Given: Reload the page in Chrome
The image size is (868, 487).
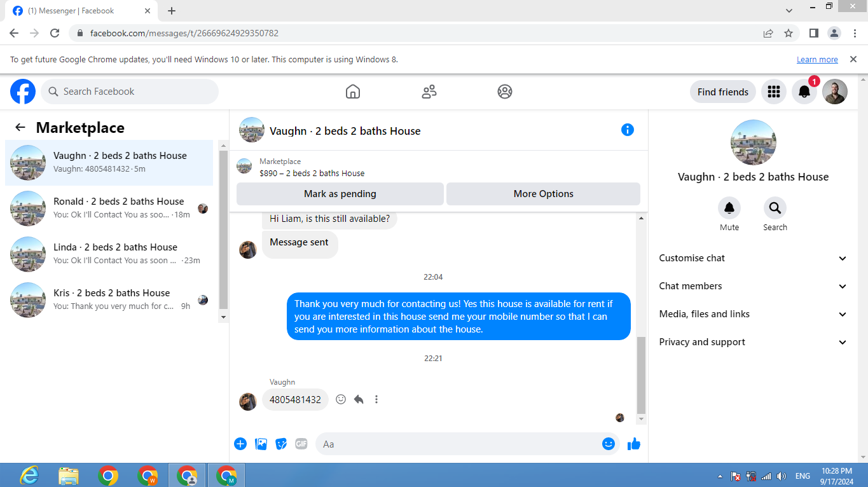Looking at the screenshot, I should tap(55, 33).
